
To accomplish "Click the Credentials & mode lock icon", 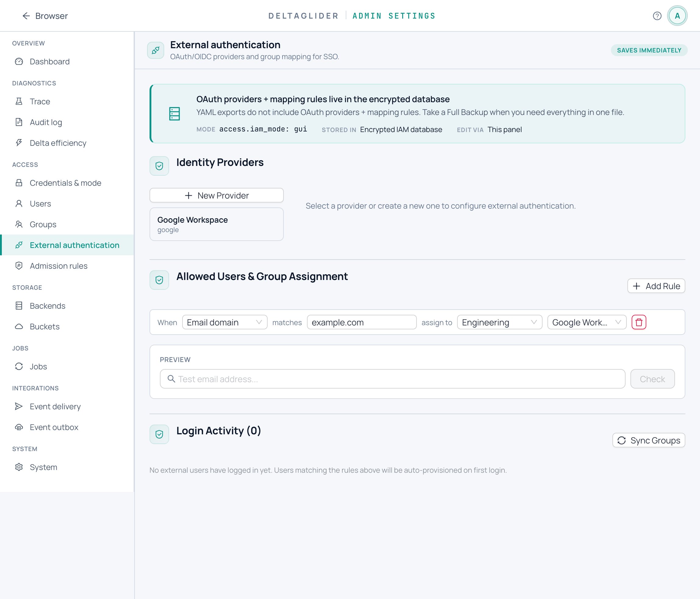I will pos(19,183).
